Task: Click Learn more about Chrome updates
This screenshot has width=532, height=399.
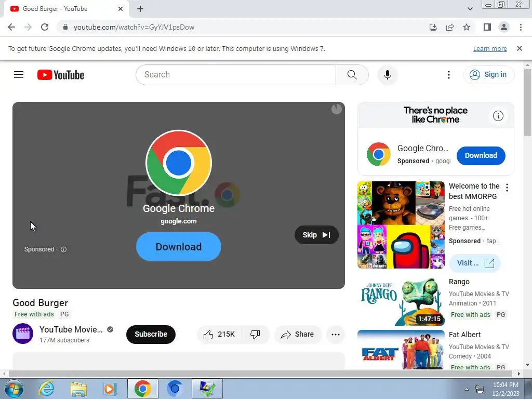Action: tap(490, 48)
